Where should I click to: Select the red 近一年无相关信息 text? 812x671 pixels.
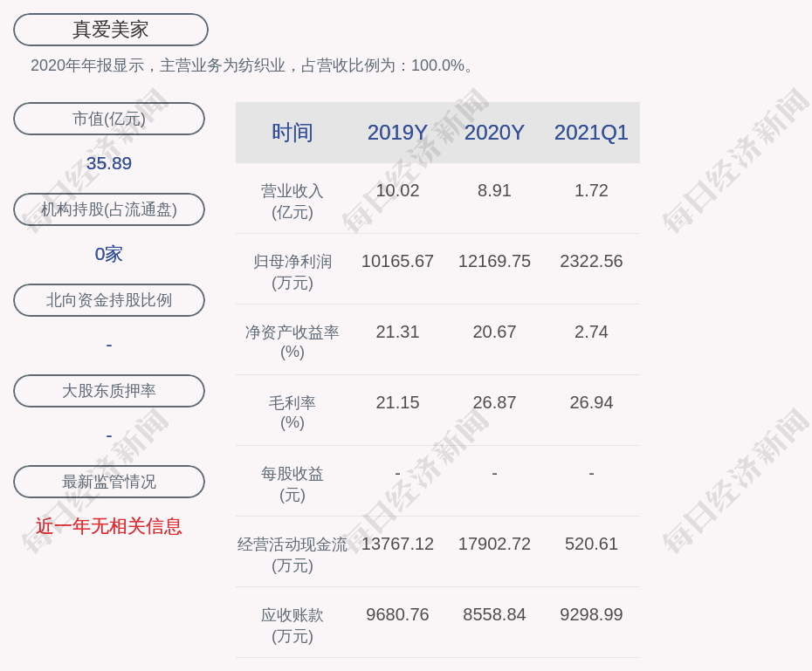109,526
